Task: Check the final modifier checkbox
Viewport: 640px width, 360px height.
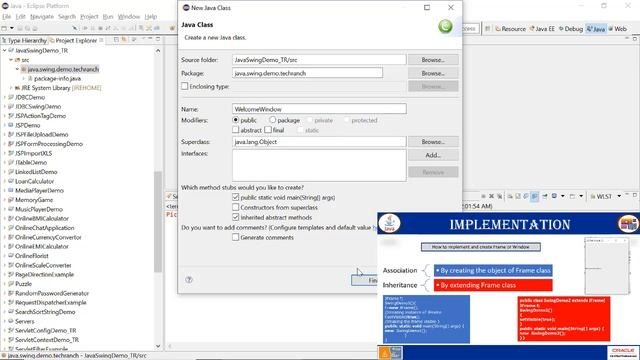Action: click(x=268, y=130)
